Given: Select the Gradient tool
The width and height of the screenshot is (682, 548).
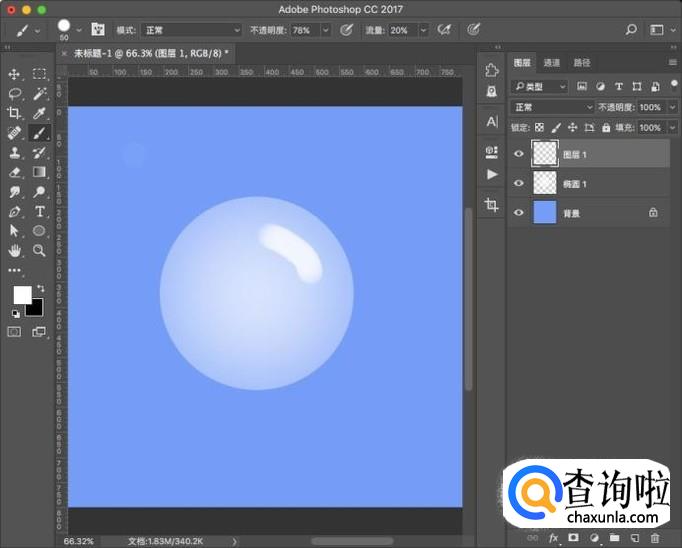Looking at the screenshot, I should (40, 172).
